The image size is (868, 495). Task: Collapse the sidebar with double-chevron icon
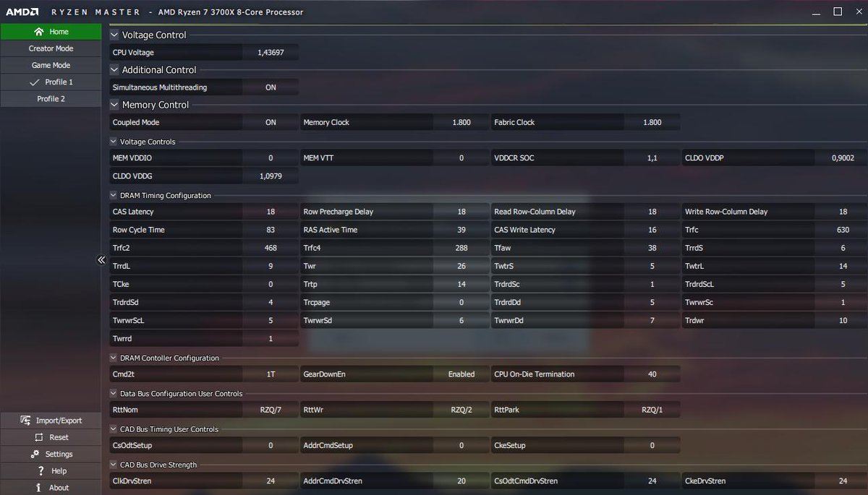(101, 260)
